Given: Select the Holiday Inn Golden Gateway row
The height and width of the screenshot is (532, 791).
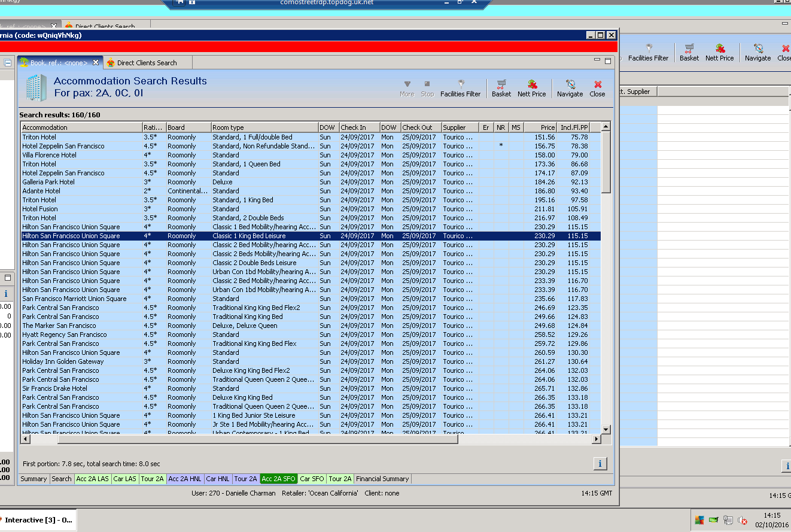Looking at the screenshot, I should [x=63, y=361].
